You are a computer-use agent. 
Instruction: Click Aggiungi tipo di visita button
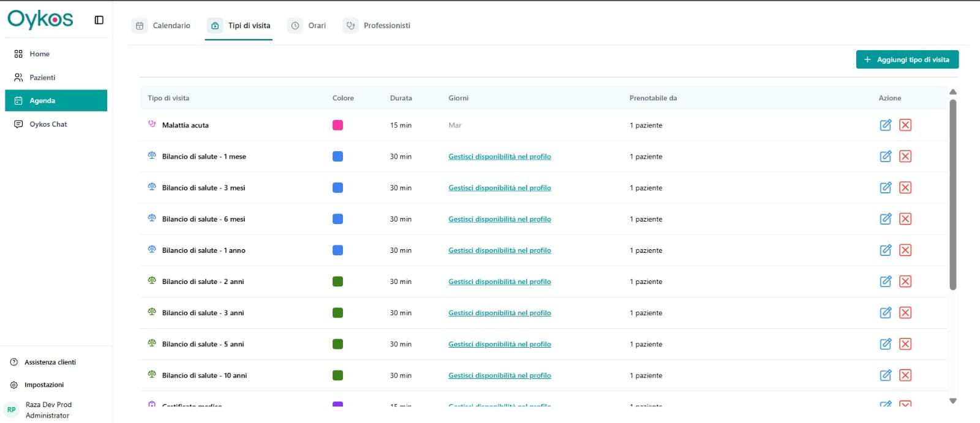pyautogui.click(x=907, y=59)
